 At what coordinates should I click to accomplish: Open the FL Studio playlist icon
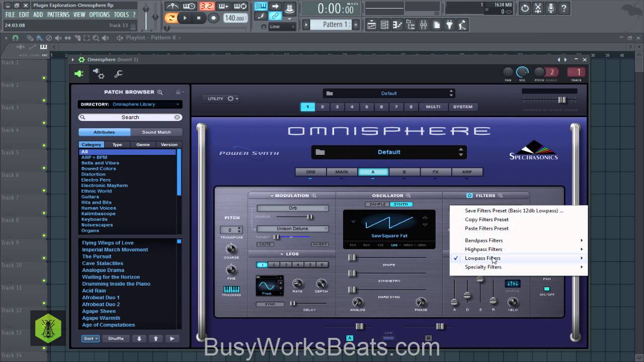(372, 24)
